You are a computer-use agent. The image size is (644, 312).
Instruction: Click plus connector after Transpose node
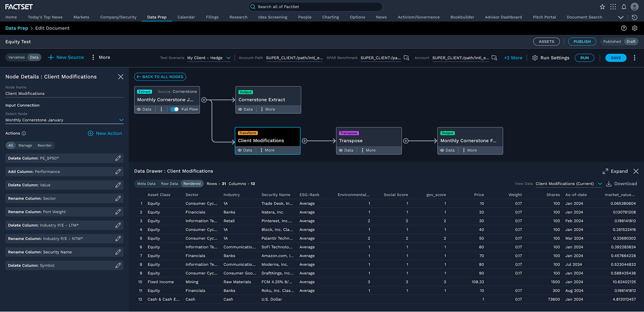[406, 141]
